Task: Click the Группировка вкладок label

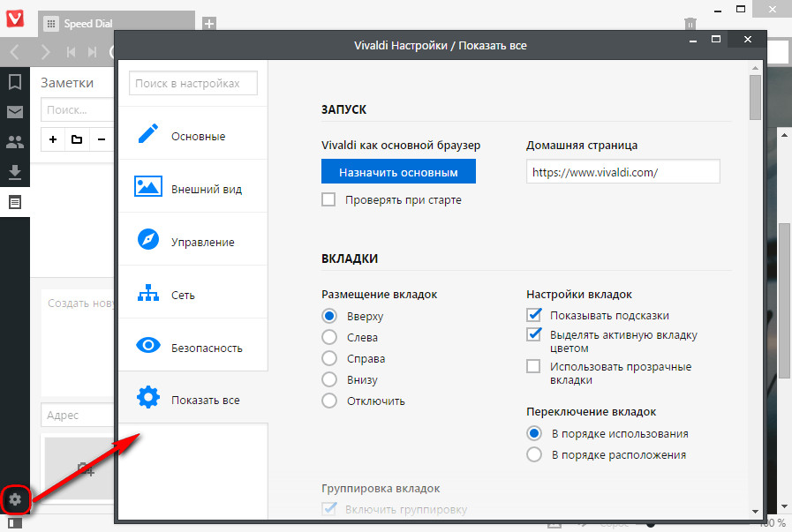Action: [x=381, y=488]
